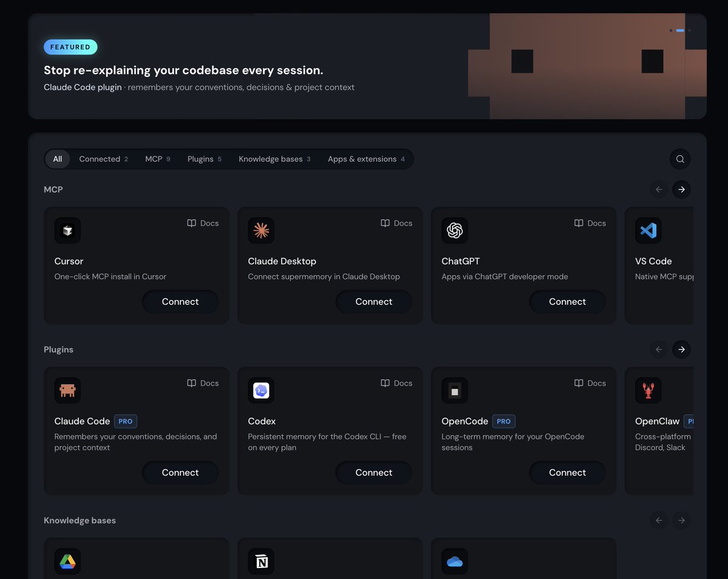Connect the Claude Code plugin
This screenshot has width=728, height=579.
(180, 472)
